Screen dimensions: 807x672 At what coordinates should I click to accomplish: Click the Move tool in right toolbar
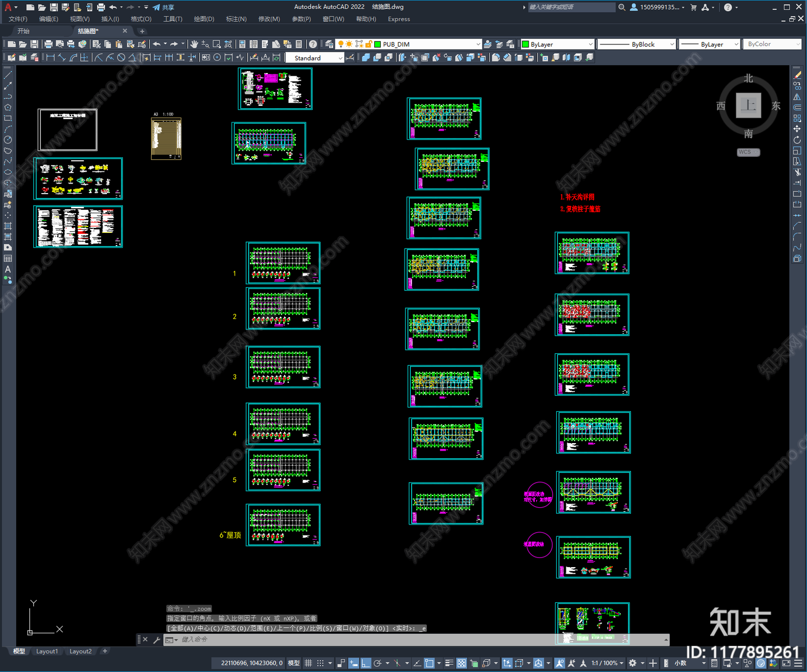tap(797, 129)
